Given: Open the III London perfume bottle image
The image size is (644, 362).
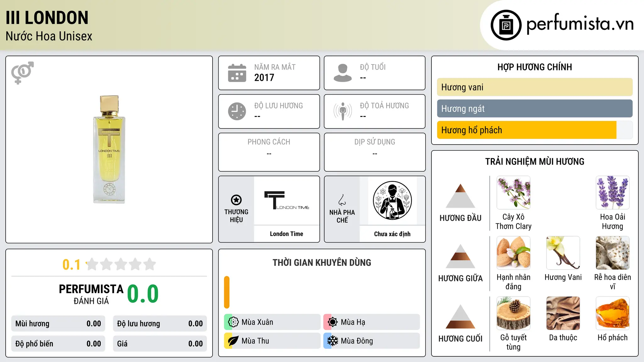Looking at the screenshot, I should point(109,149).
